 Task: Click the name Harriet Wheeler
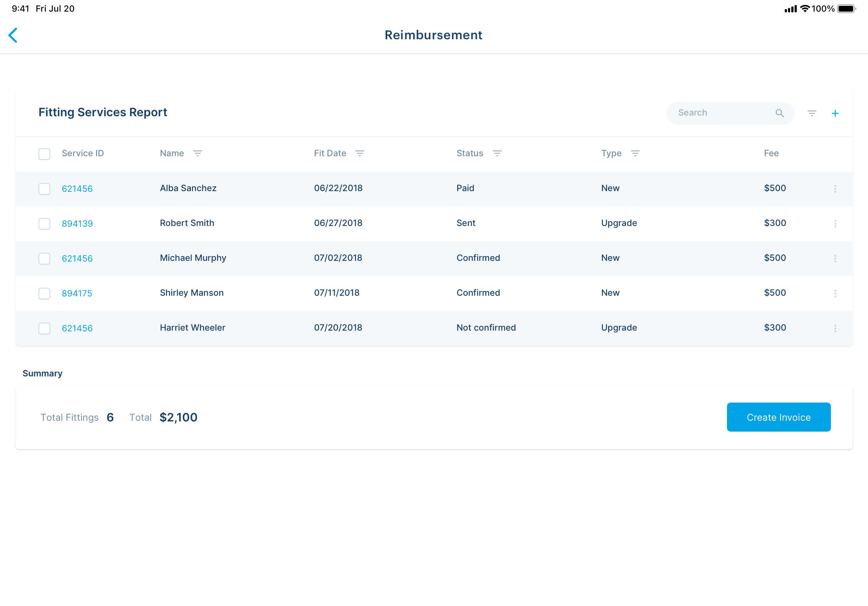[192, 328]
